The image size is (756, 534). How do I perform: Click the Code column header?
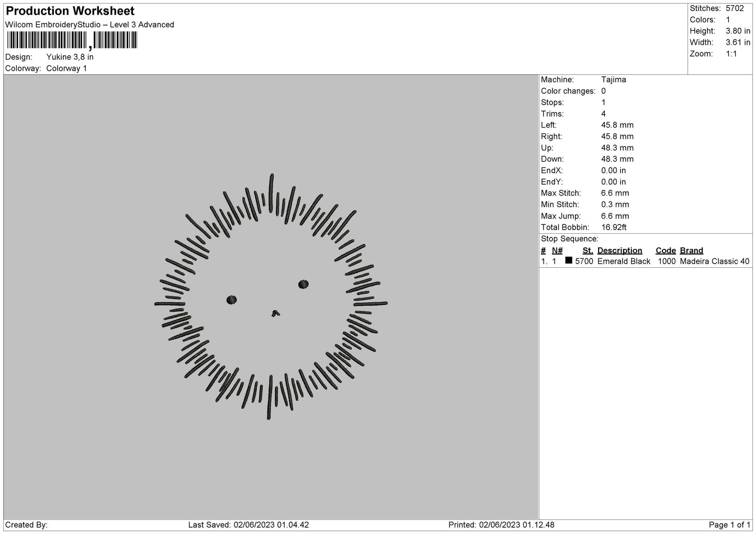click(665, 251)
